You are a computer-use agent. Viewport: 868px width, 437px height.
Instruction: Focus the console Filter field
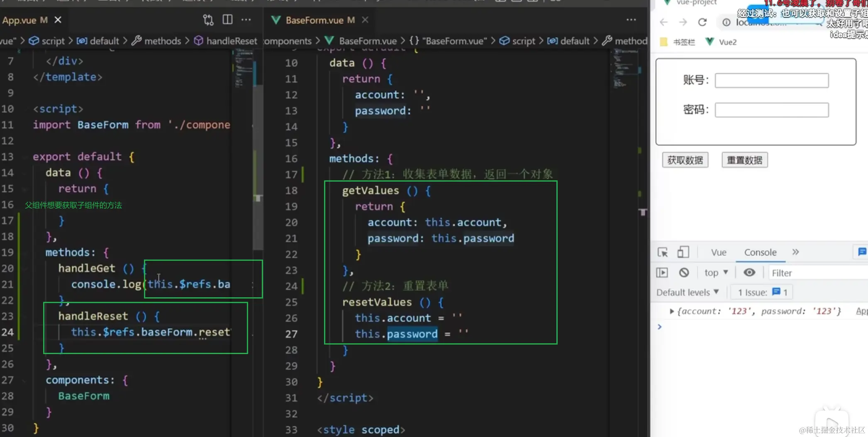(817, 273)
